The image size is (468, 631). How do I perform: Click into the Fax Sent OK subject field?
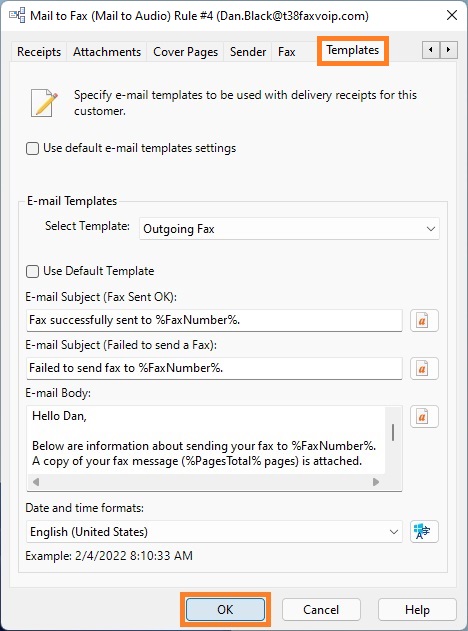214,320
